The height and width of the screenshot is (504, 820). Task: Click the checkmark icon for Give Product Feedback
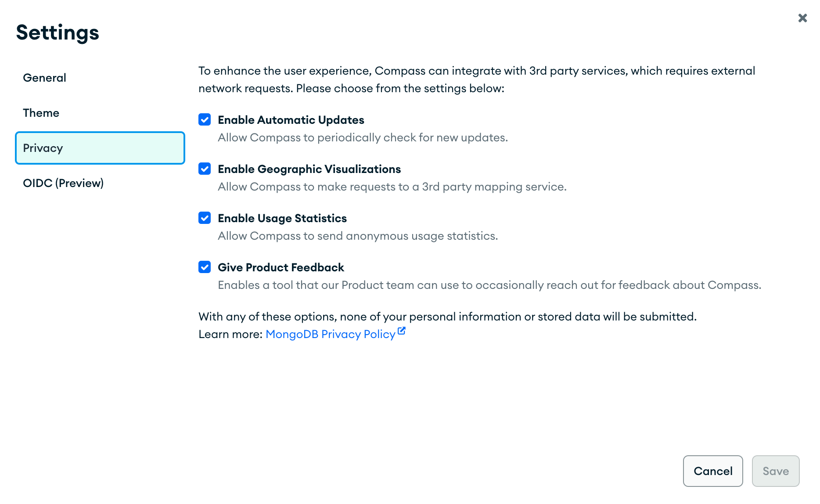tap(205, 267)
